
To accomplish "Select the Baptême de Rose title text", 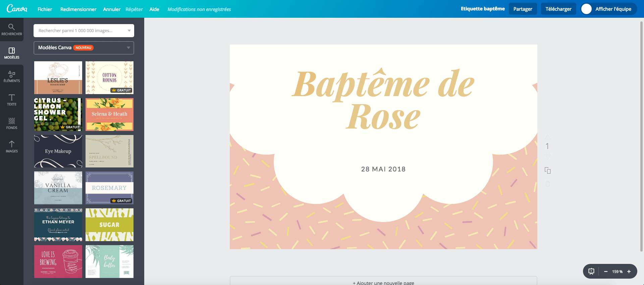I will point(383,100).
